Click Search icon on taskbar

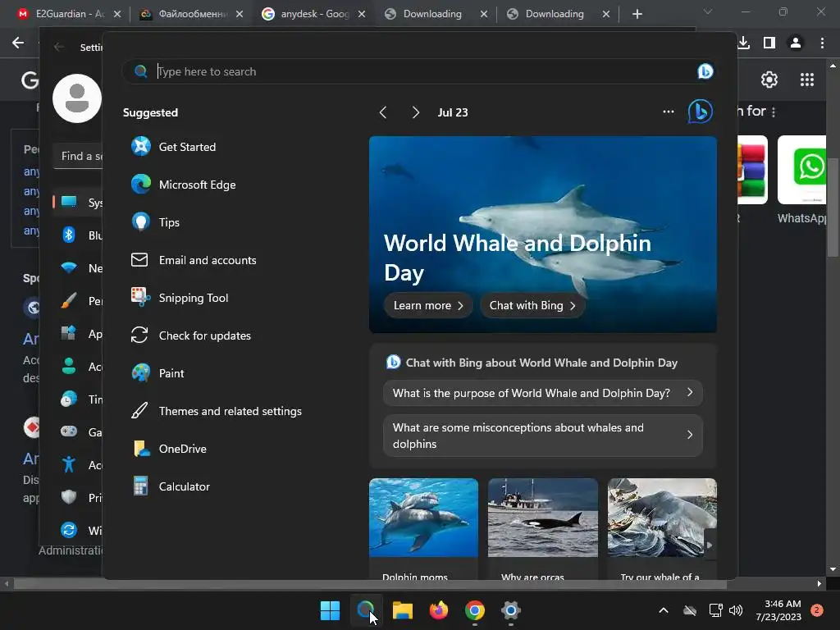366,610
